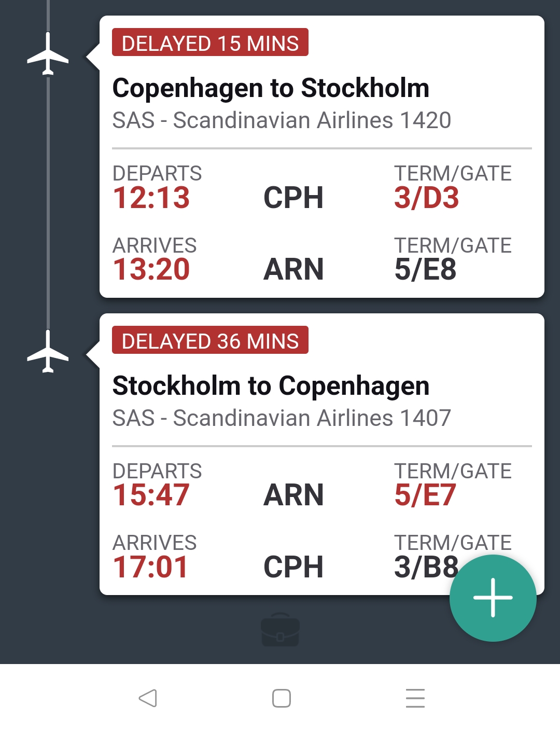
Task: Tap the "Delayed 15 mins" status badge
Action: pos(210,43)
